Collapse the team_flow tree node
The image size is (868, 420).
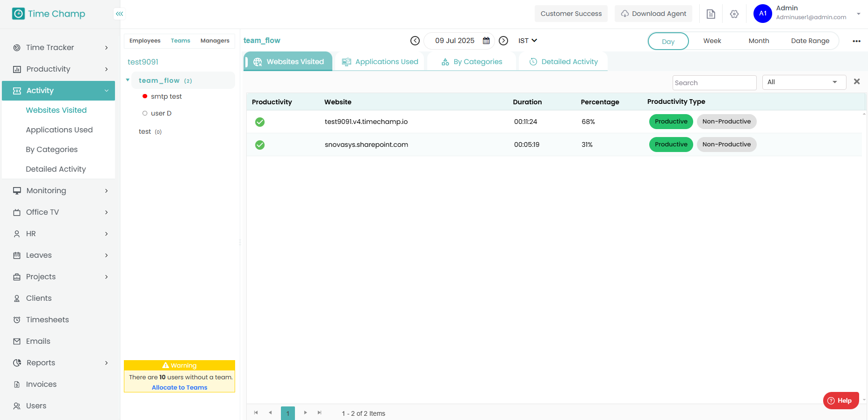pos(128,80)
